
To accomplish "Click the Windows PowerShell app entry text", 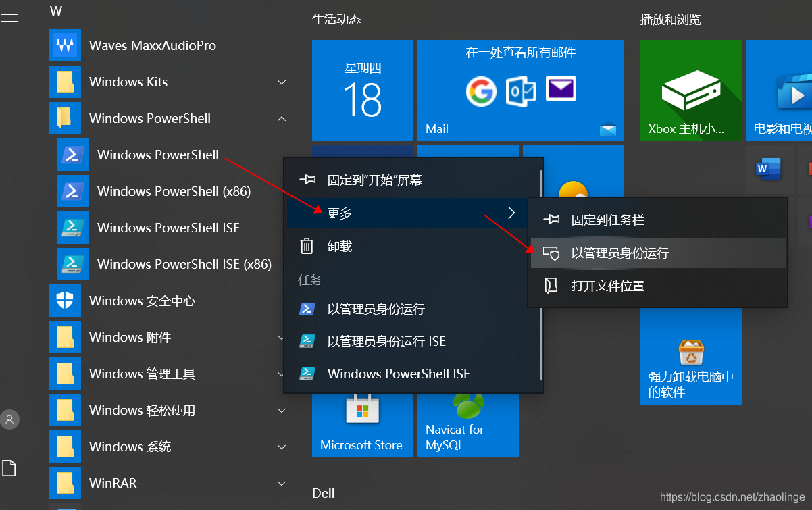I will 158,155.
